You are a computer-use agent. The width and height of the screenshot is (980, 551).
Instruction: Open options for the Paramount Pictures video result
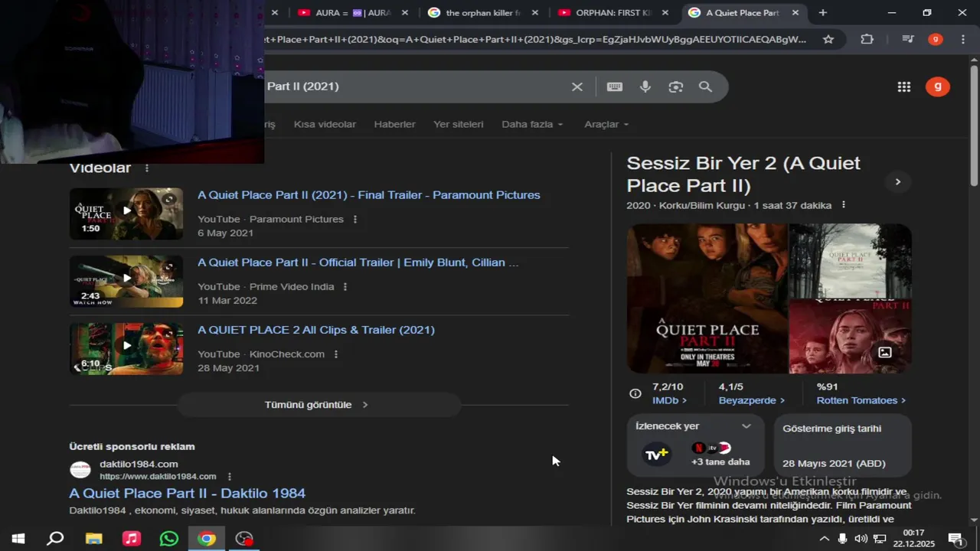coord(354,220)
